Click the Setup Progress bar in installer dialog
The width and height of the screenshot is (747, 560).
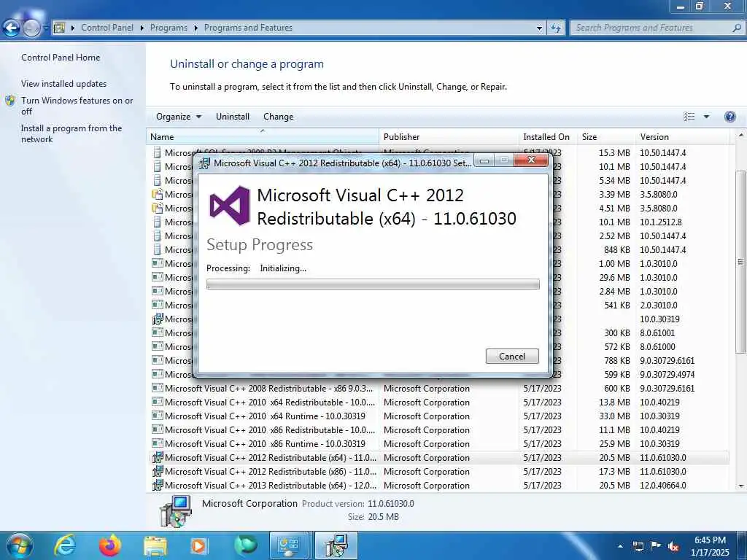point(373,284)
